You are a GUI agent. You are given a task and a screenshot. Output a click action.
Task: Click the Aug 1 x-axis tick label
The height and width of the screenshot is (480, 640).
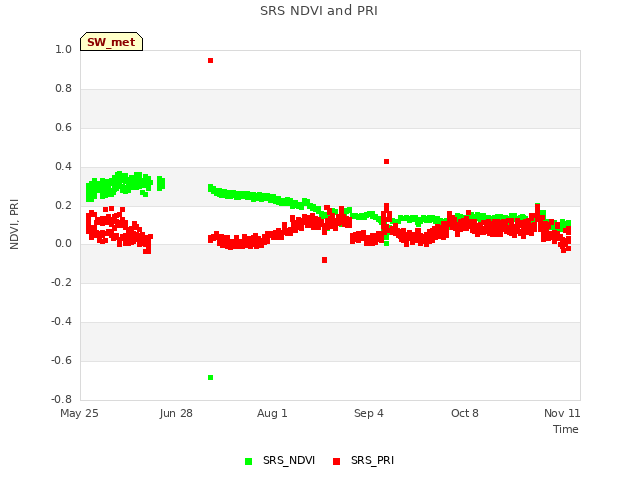272,413
